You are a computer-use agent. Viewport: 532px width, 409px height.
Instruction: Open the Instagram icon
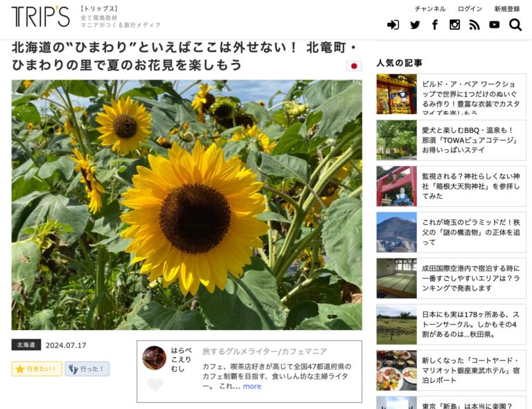coord(454,25)
